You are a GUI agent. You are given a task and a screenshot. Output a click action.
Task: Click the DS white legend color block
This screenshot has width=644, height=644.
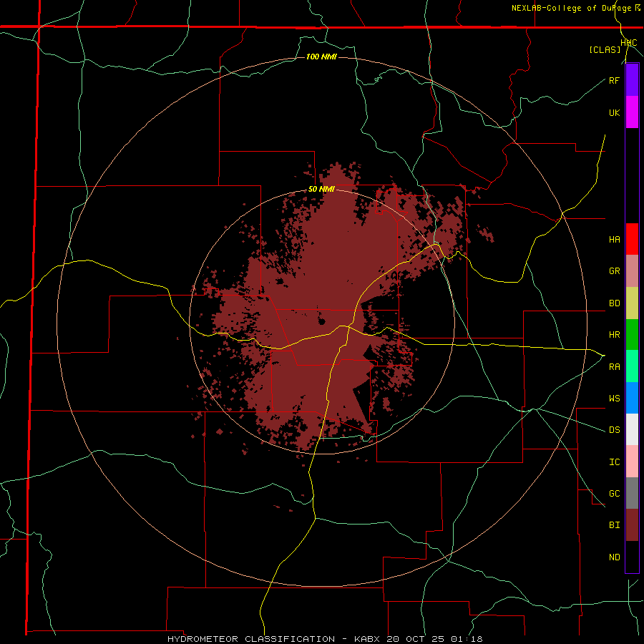(632, 429)
